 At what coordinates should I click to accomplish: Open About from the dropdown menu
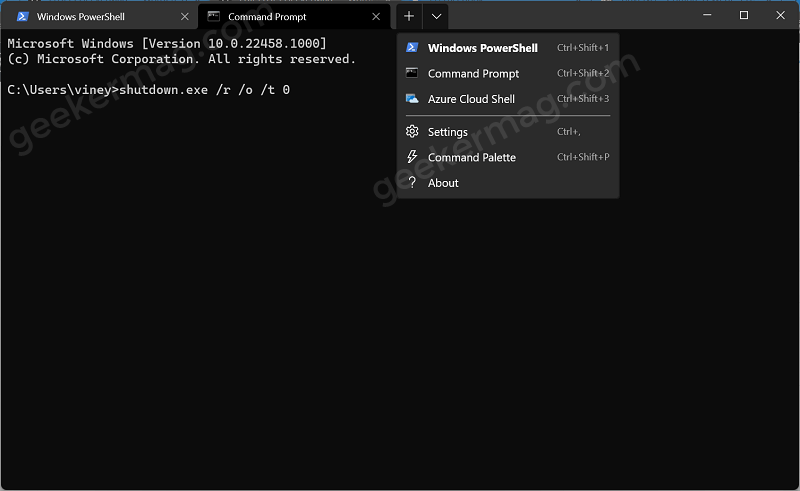click(508, 183)
